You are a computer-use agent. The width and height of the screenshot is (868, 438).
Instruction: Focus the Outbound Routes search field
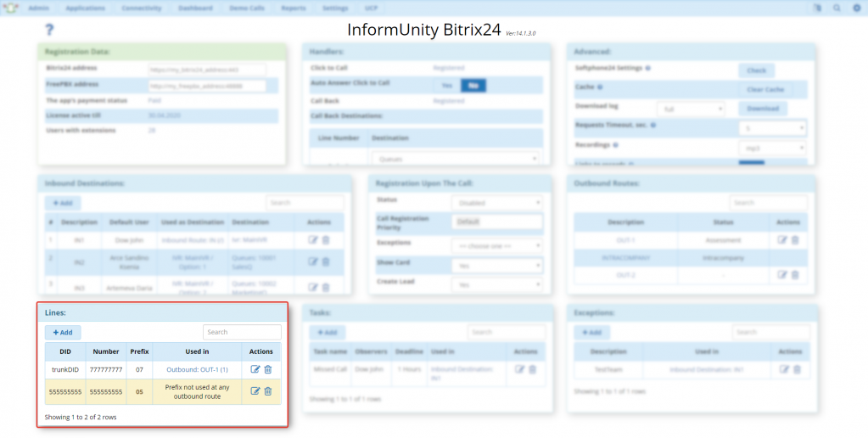(769, 203)
